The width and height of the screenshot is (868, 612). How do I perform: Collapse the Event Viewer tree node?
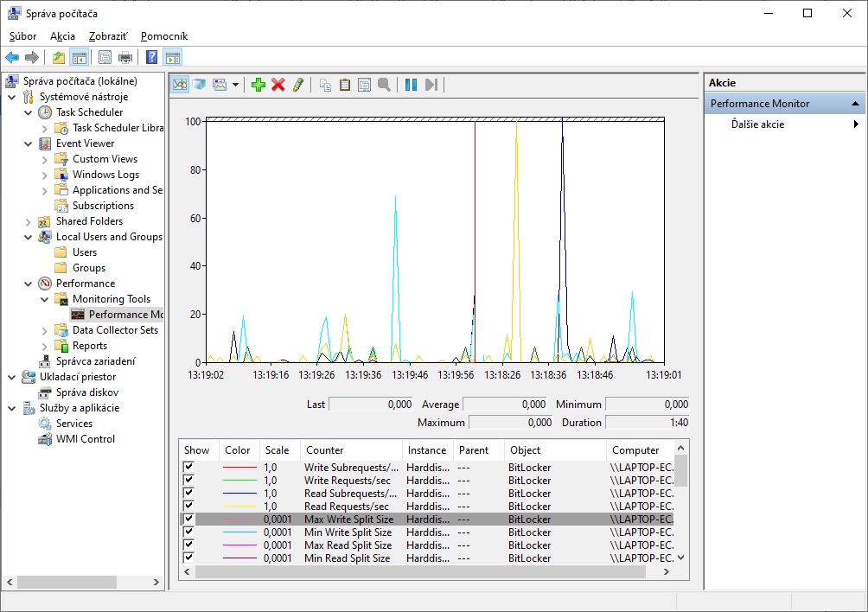point(29,143)
